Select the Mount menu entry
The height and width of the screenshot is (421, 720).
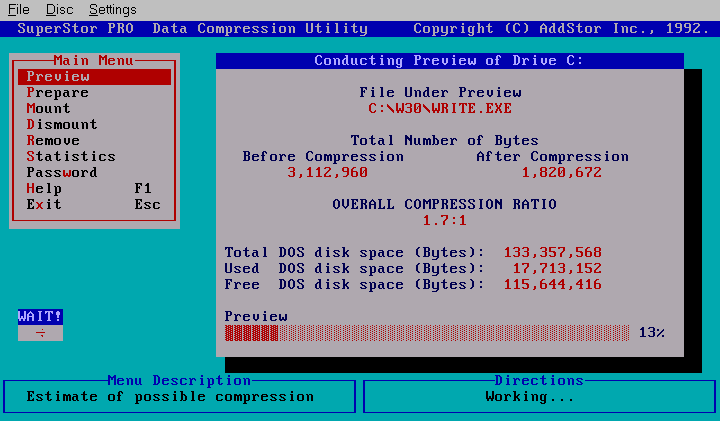coord(48,108)
